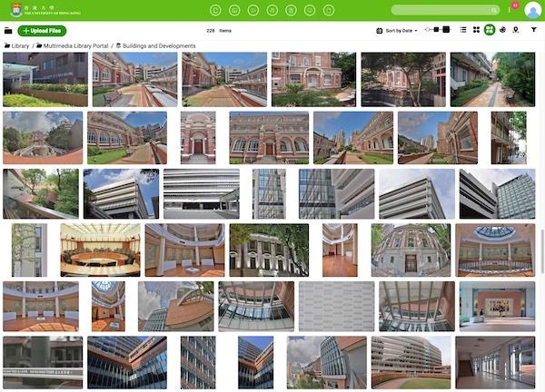This screenshot has width=545, height=392.
Task: Open the globe view icon
Action: pyautogui.click(x=502, y=30)
